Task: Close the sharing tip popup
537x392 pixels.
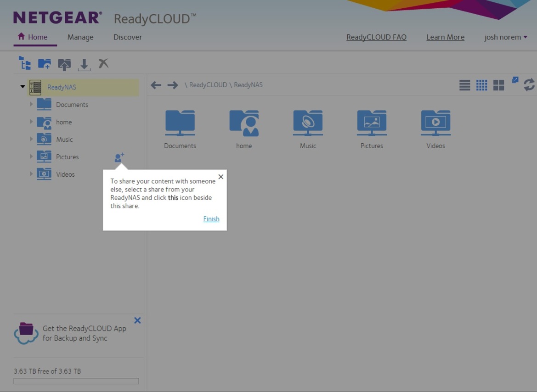Action: pos(221,177)
